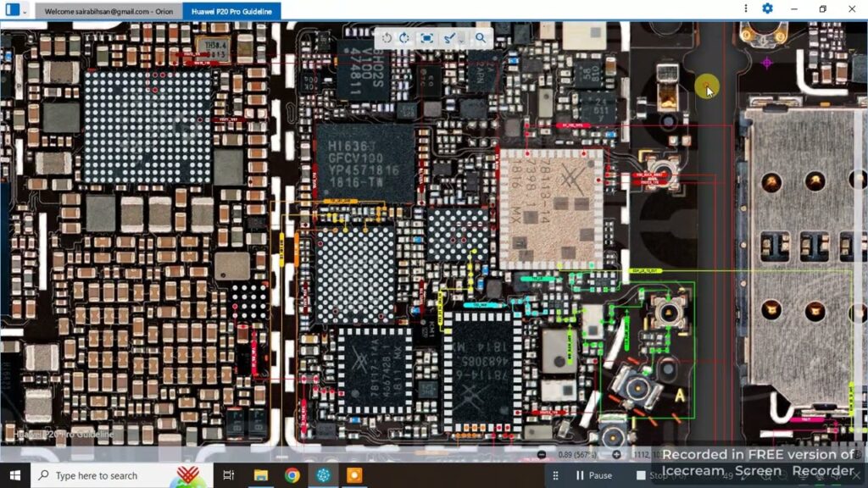The height and width of the screenshot is (488, 868).
Task: Switch to the Welcome Orion tab
Action: click(108, 12)
